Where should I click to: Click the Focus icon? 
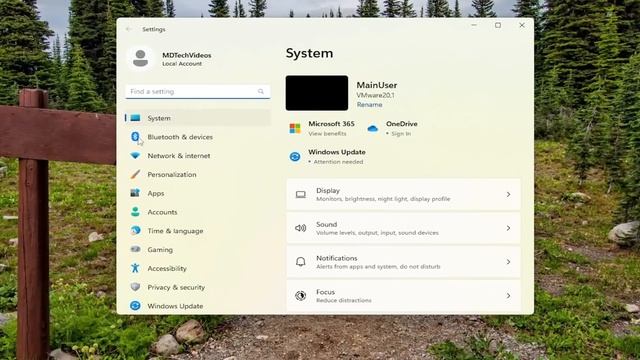[x=300, y=296]
